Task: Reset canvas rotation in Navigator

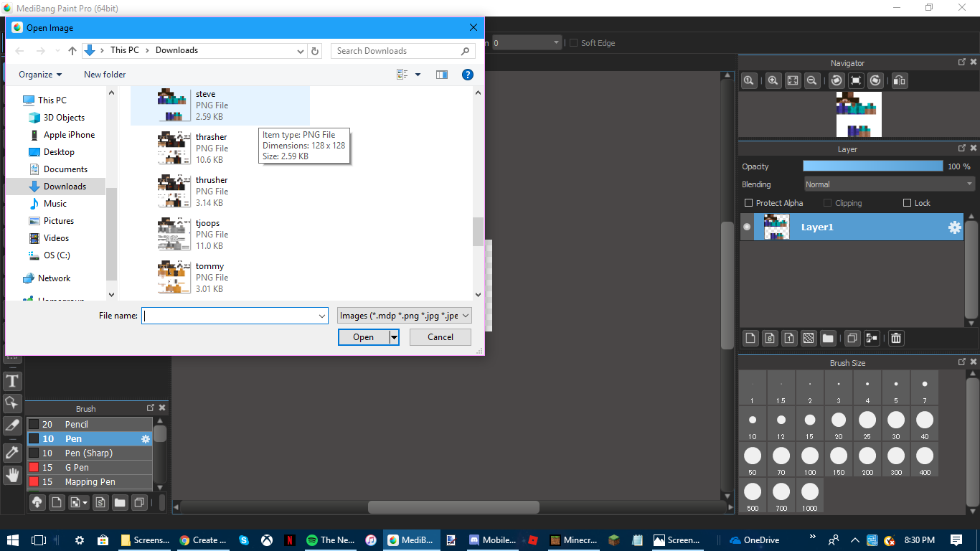Action: [x=856, y=81]
